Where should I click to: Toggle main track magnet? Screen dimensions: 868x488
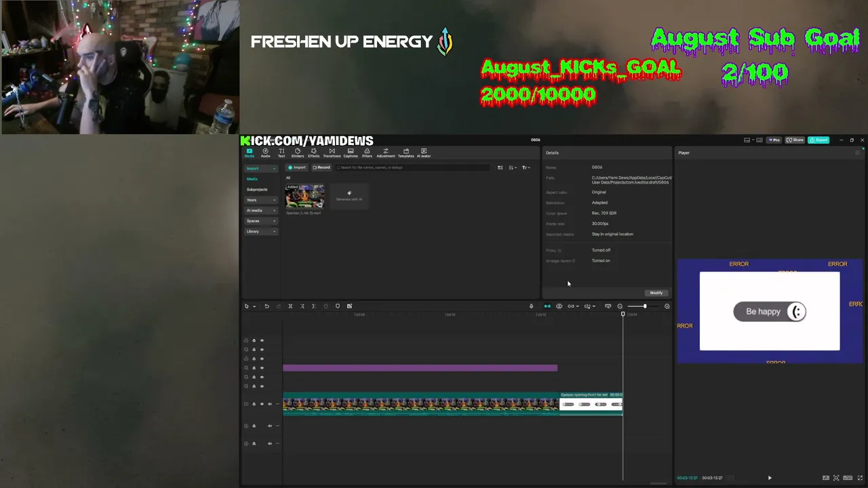pyautogui.click(x=547, y=306)
